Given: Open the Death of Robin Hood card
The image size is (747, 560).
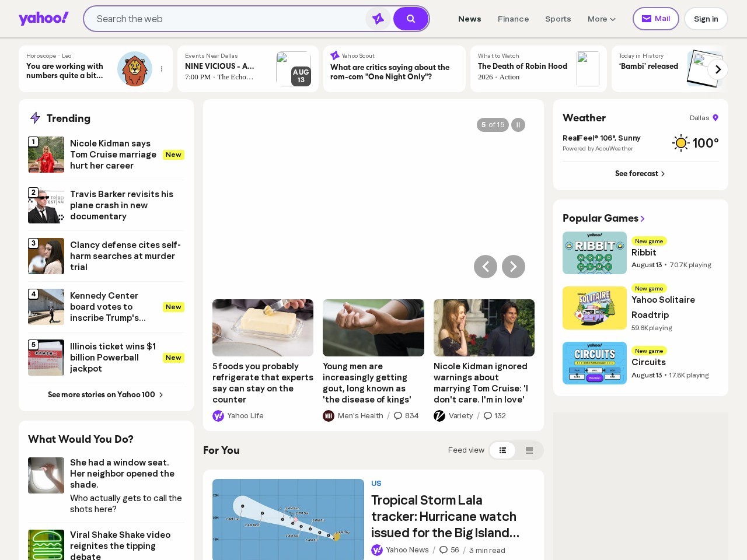Looking at the screenshot, I should [x=539, y=69].
